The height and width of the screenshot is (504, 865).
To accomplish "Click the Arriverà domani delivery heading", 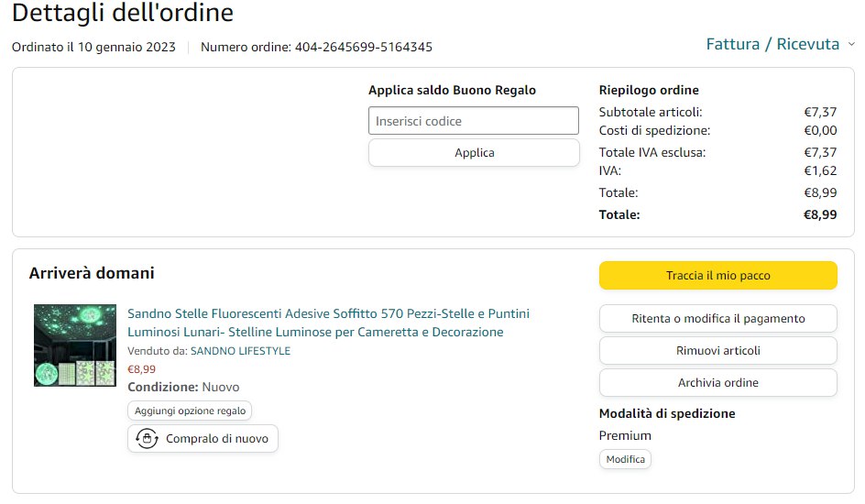I will tap(92, 273).
